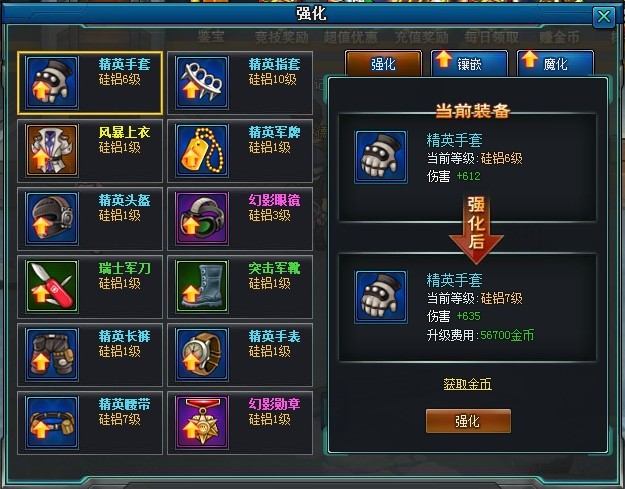Select the 幻影勋章 medal icon
Screen dimensions: 625x489
pyautogui.click(x=202, y=422)
